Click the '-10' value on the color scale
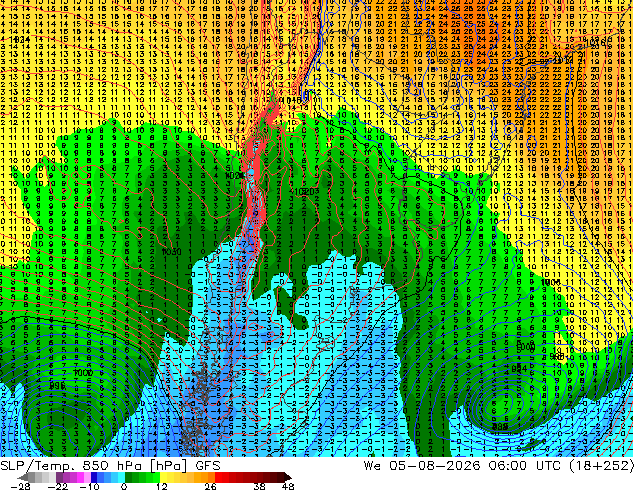Viewport: 634px width, 490px height. tap(89, 486)
